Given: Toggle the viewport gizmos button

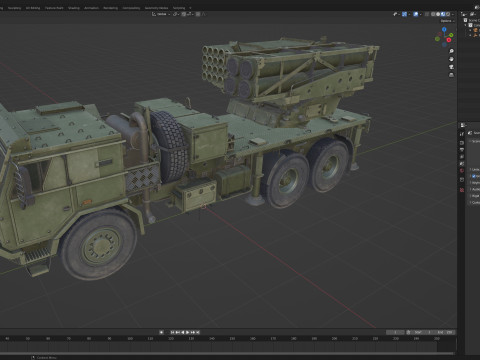Looking at the screenshot, I should click(x=404, y=14).
